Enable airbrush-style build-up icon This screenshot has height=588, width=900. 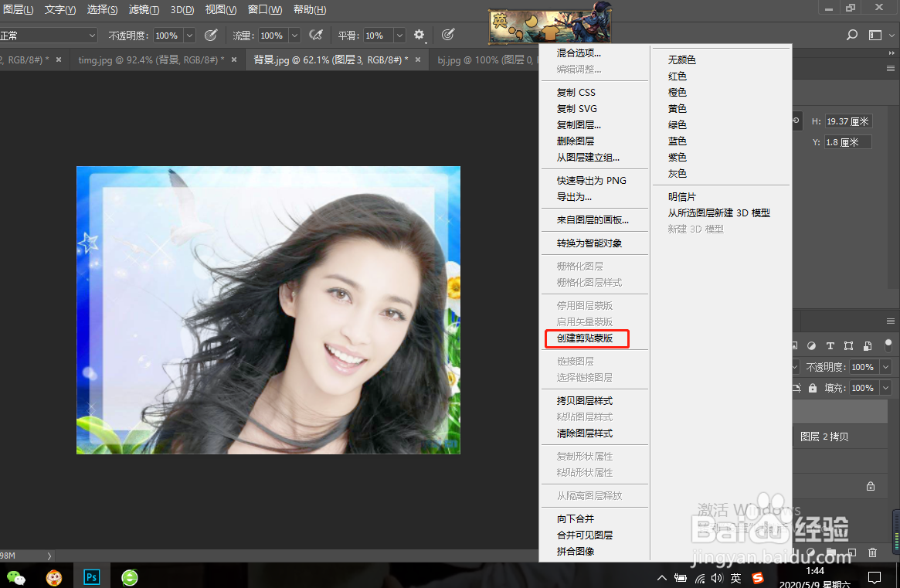[x=316, y=35]
